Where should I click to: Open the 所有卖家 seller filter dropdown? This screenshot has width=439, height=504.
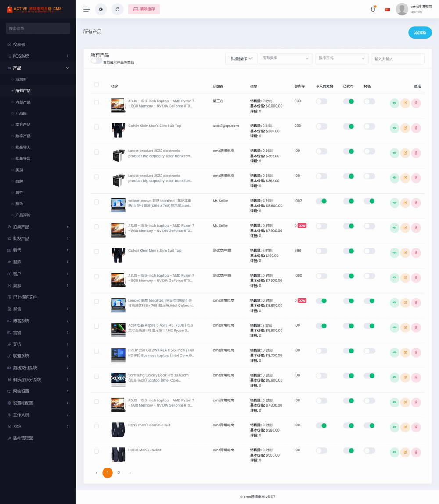coord(285,58)
